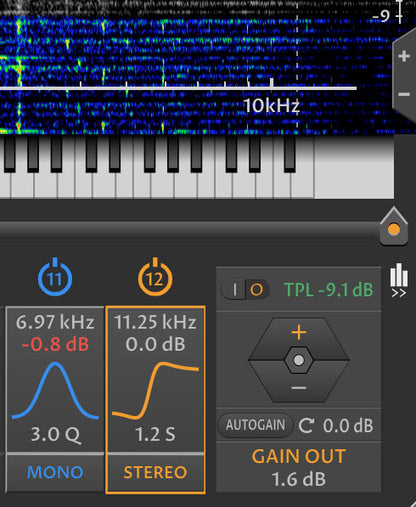This screenshot has height=507, width=416.
Task: Switch the I/O bypass toggle
Action: point(245,289)
